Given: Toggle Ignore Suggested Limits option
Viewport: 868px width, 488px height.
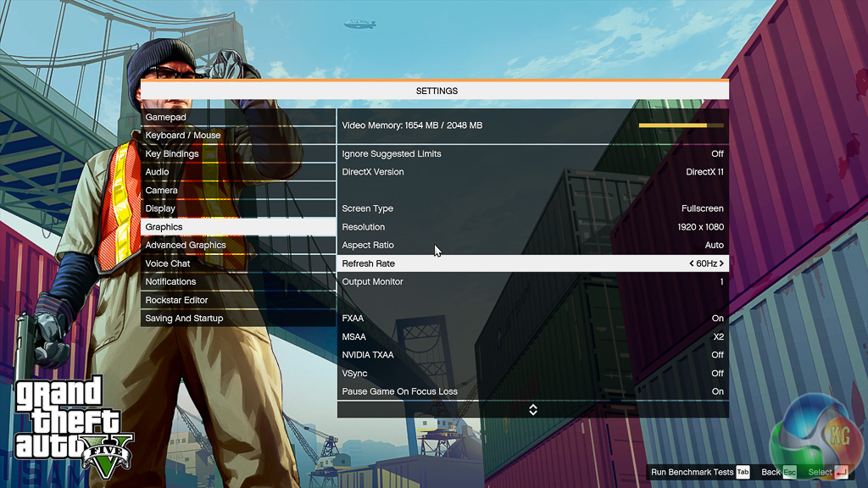Looking at the screenshot, I should [x=532, y=154].
